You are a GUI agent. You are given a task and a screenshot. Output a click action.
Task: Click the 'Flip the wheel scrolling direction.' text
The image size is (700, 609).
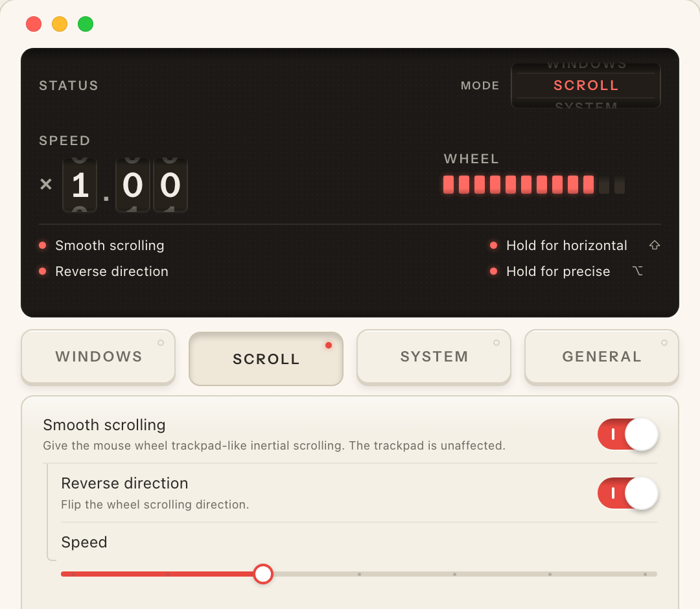[x=155, y=504]
